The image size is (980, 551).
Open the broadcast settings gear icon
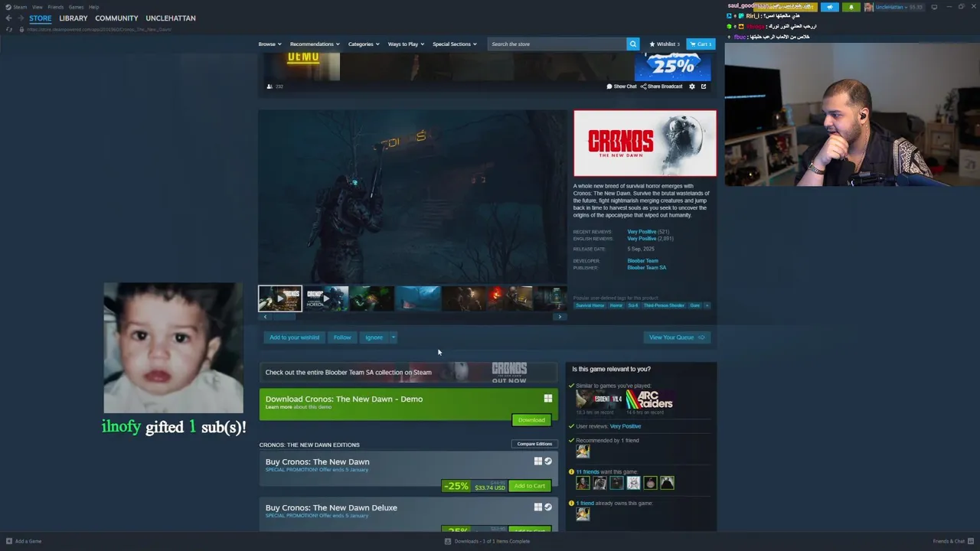(x=692, y=86)
